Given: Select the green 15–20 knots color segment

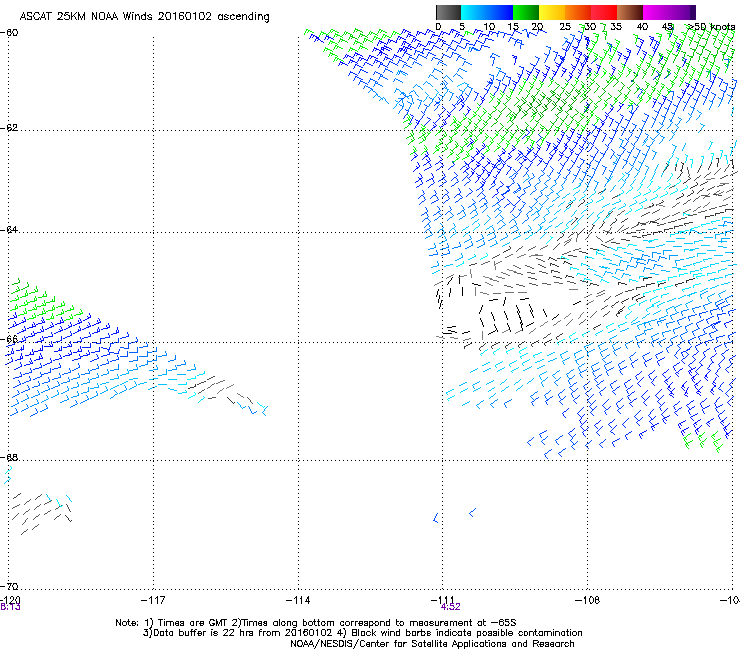Looking at the screenshot, I should tap(526, 12).
